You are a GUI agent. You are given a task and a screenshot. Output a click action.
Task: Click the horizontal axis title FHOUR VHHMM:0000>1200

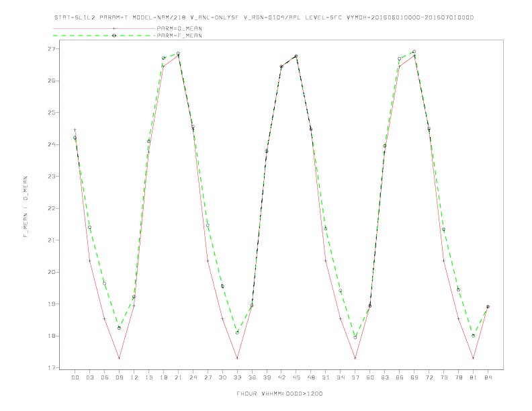coord(279,394)
